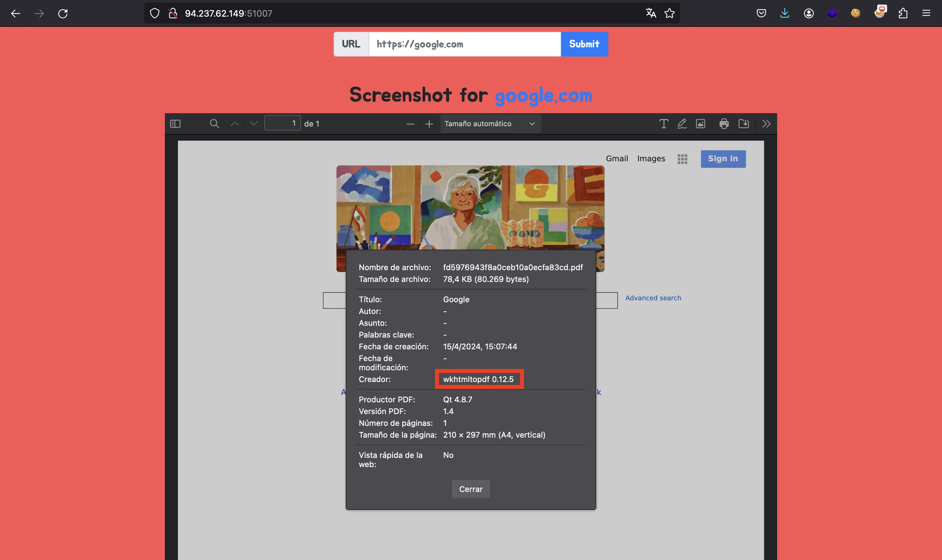
Task: Open the Firefox account icon
Action: point(809,13)
